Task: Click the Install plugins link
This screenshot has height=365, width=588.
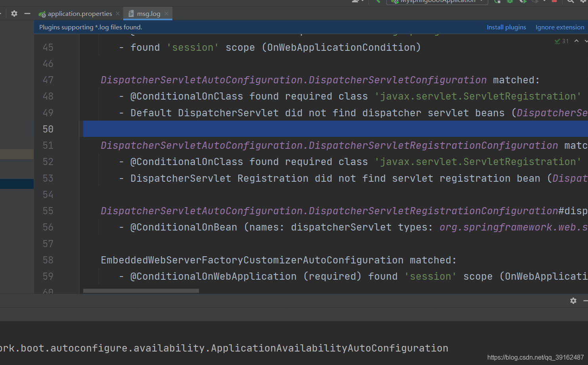Action: coord(506,27)
